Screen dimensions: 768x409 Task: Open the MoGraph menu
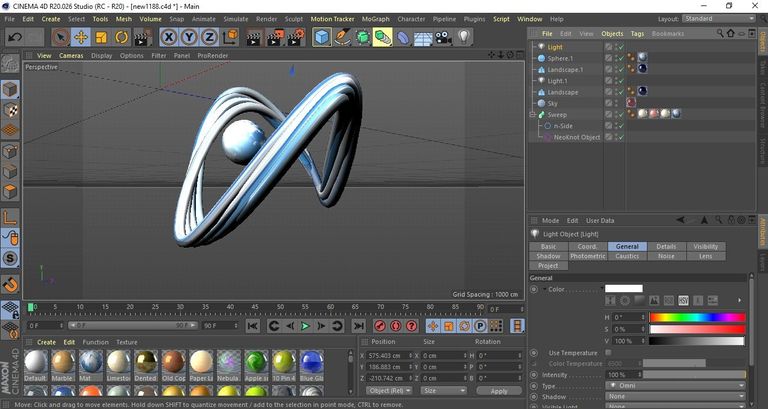tap(376, 19)
